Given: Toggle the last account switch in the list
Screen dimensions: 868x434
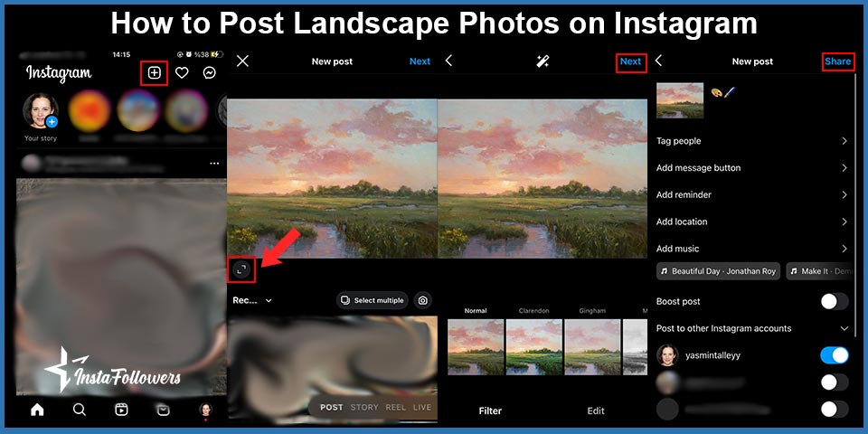Looking at the screenshot, I should click(835, 409).
